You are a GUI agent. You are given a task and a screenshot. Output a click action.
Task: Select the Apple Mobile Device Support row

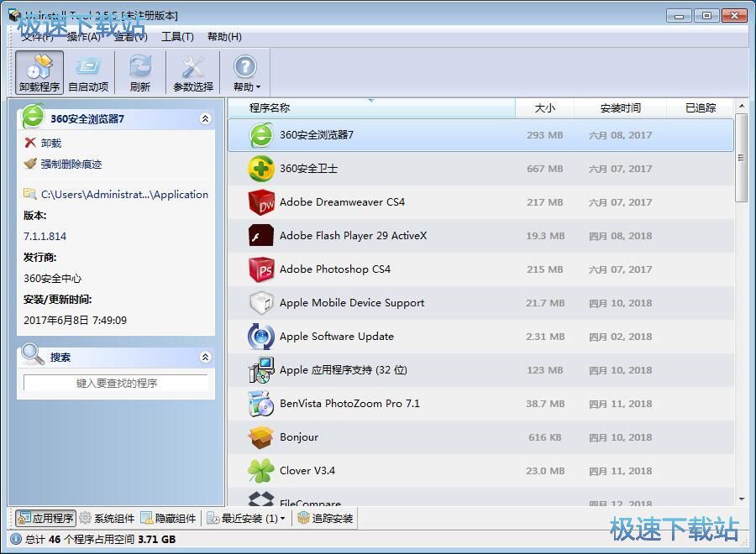(x=480, y=303)
